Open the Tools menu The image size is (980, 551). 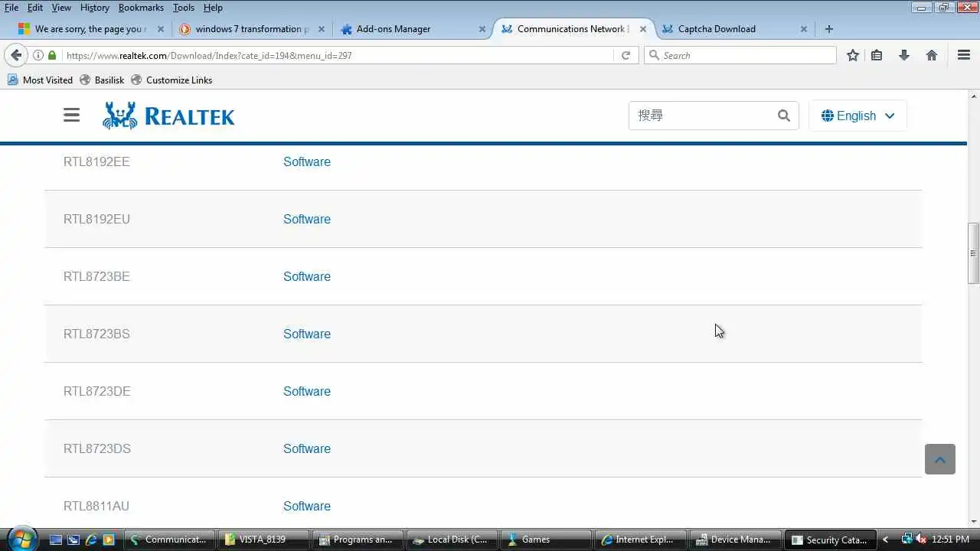click(x=184, y=8)
